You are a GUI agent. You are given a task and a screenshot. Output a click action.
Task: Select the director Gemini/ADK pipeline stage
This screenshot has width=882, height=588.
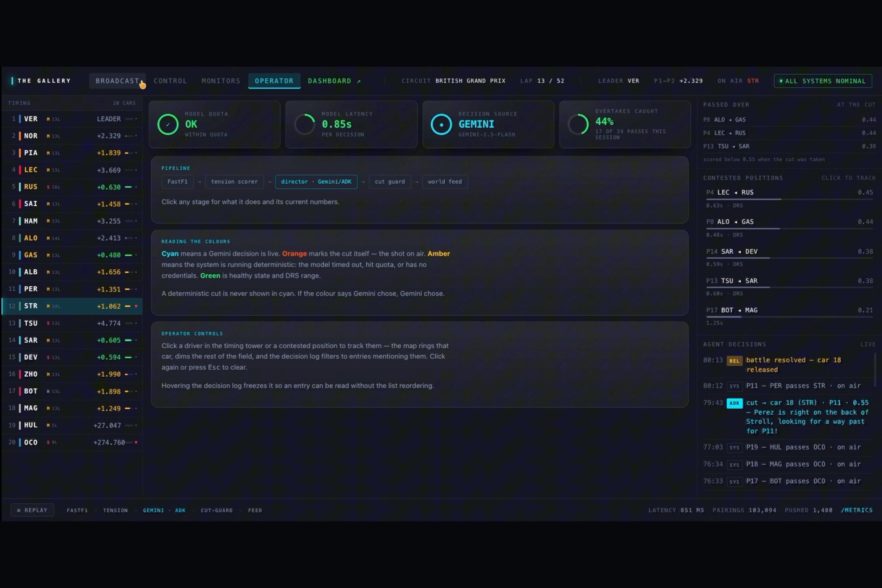tap(316, 182)
